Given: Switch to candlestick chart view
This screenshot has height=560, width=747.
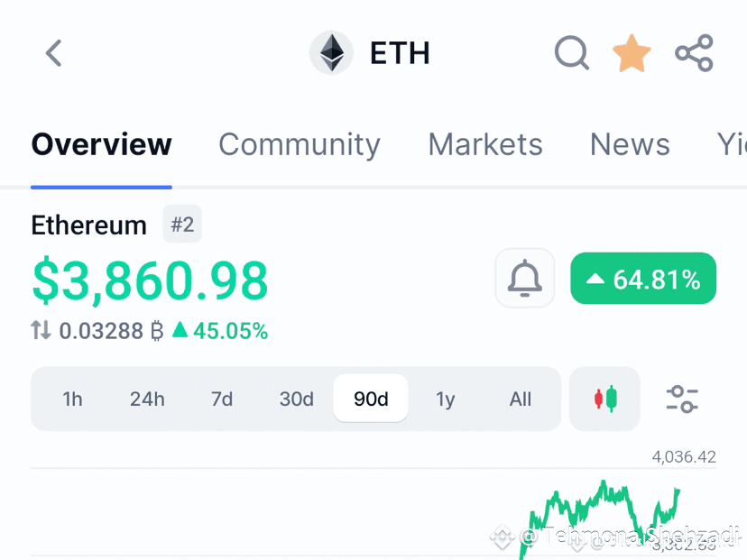Looking at the screenshot, I should (605, 399).
